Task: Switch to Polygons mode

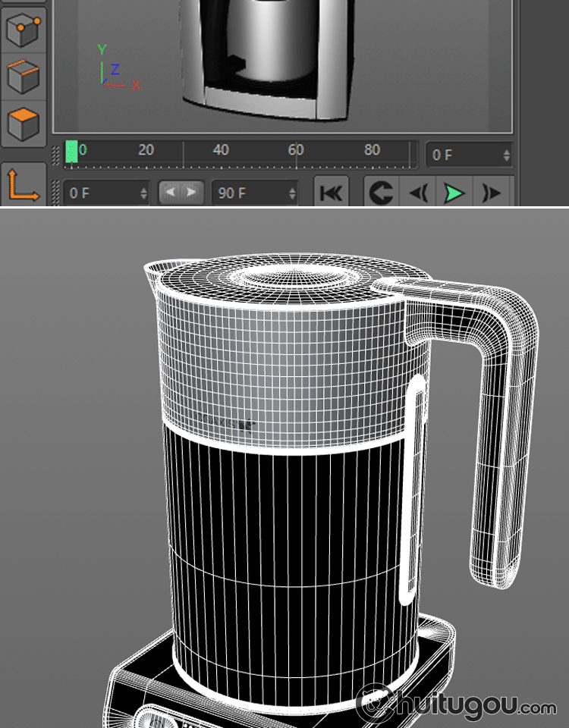Action: pos(24,122)
